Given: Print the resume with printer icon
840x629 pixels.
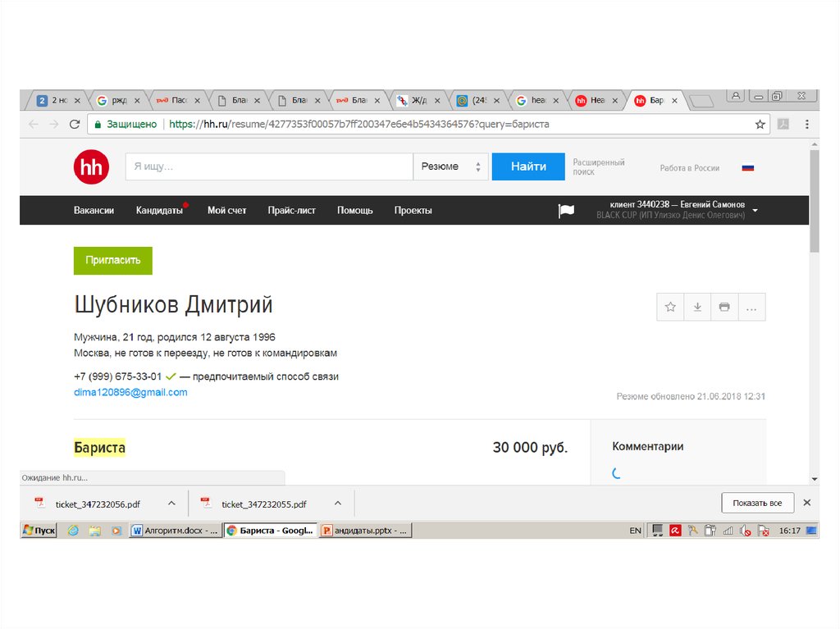Looking at the screenshot, I should click(724, 307).
